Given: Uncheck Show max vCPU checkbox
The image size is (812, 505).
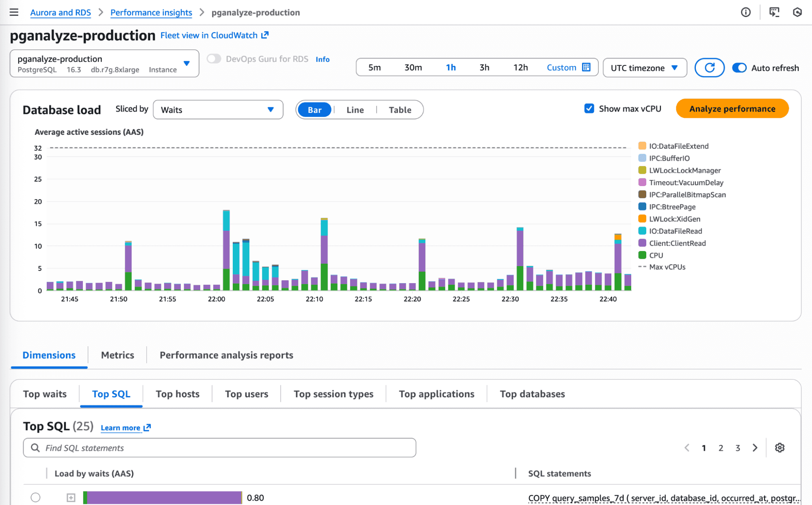Looking at the screenshot, I should click(589, 108).
